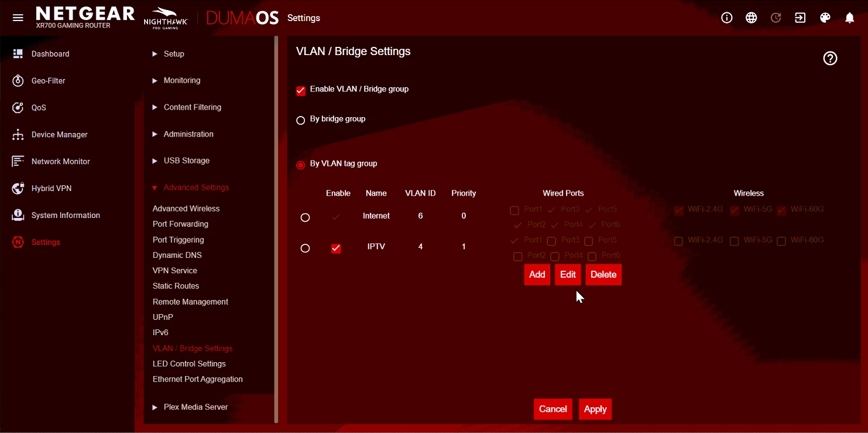Viewport: 868px width, 433px height.
Task: Click the VLAN ID value 4
Action: (420, 247)
